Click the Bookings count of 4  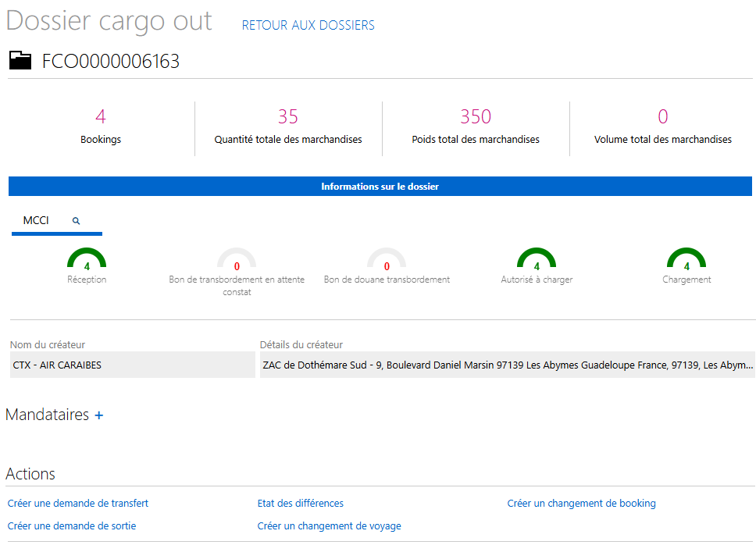(x=101, y=117)
